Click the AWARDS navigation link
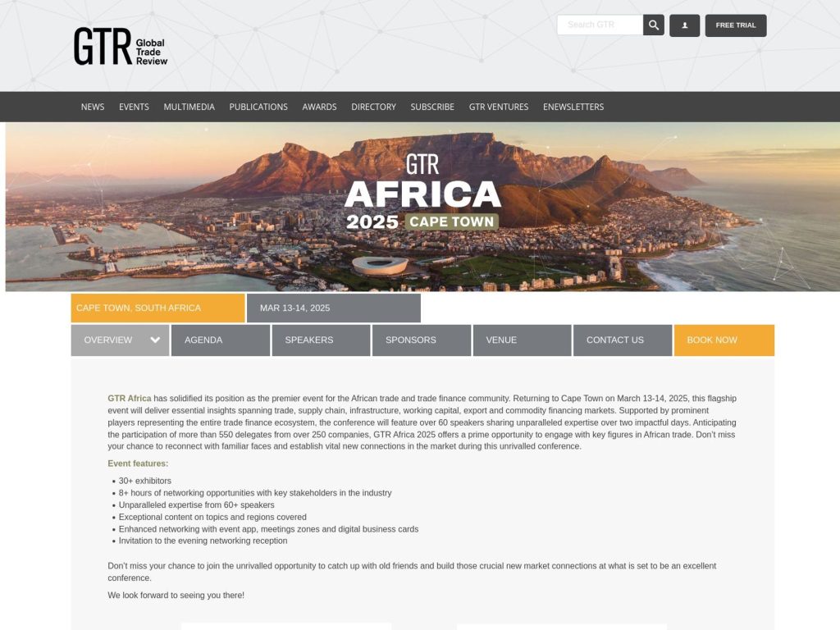The image size is (840, 630). click(320, 107)
